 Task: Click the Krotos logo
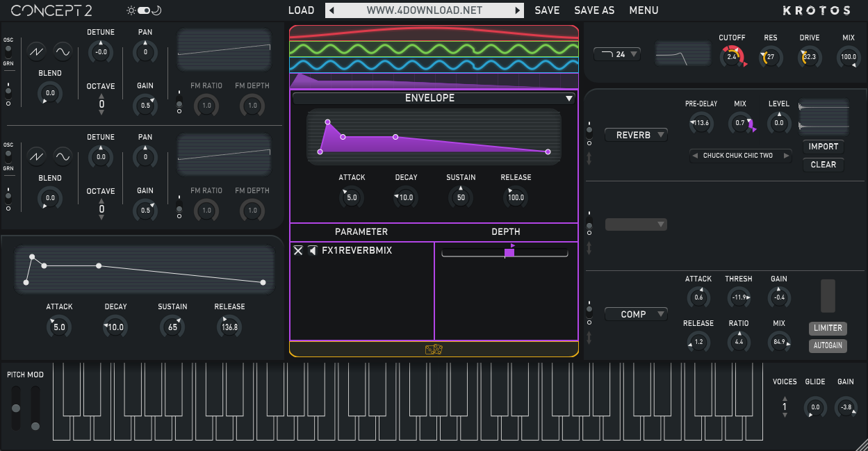[817, 10]
